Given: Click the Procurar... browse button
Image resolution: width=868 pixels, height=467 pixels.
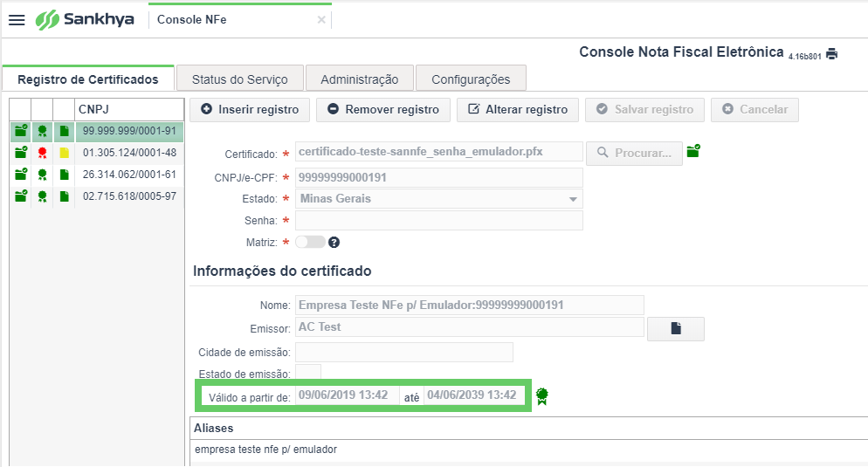Looking at the screenshot, I should click(x=634, y=153).
